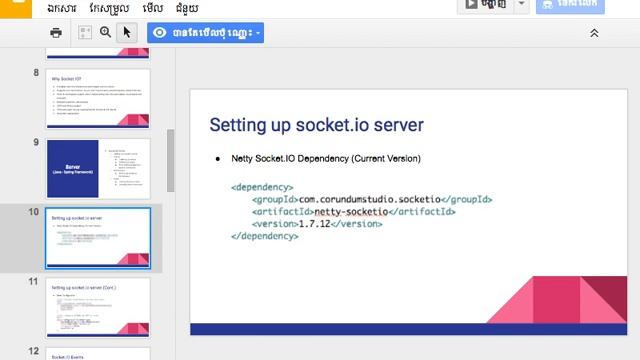Click slide number 10 label in filmstrip
Screen dimensions: 640x360
pos(33,212)
